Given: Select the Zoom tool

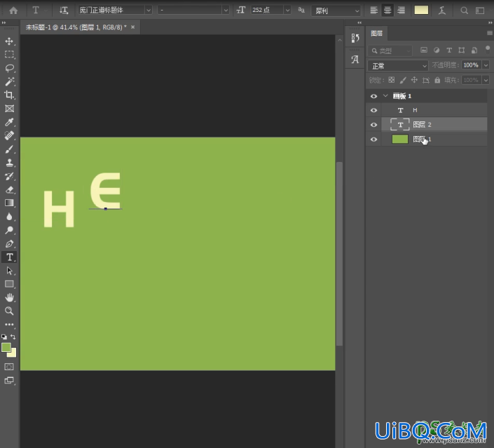Looking at the screenshot, I should [x=9, y=311].
